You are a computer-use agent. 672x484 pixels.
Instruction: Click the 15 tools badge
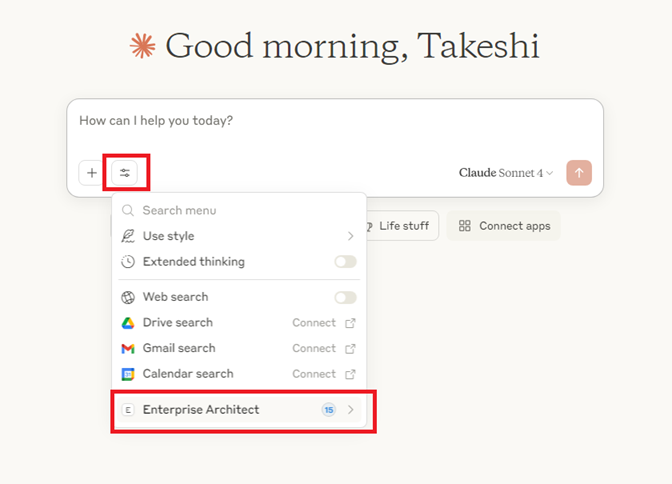[x=329, y=410]
